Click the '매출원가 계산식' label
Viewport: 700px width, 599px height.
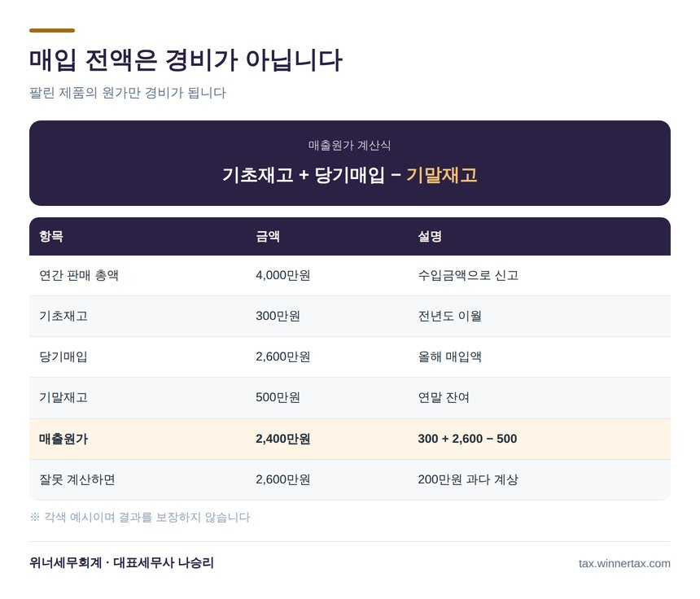coord(349,145)
